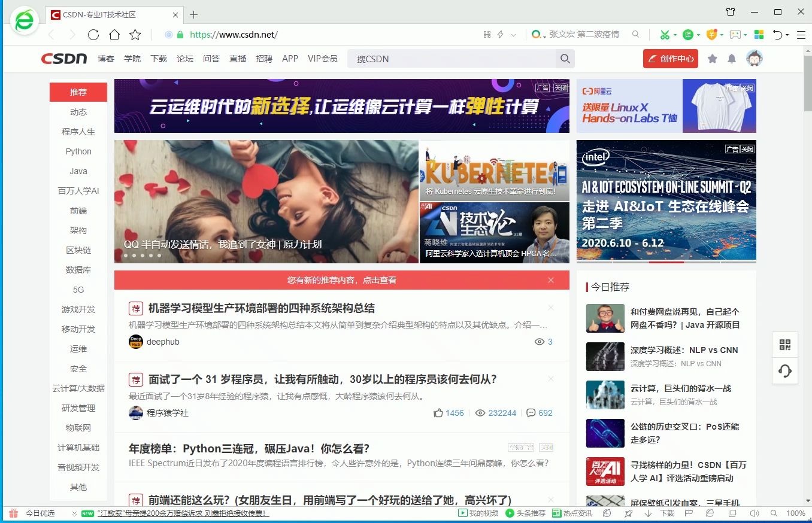Open the 下载 navigation item

159,59
